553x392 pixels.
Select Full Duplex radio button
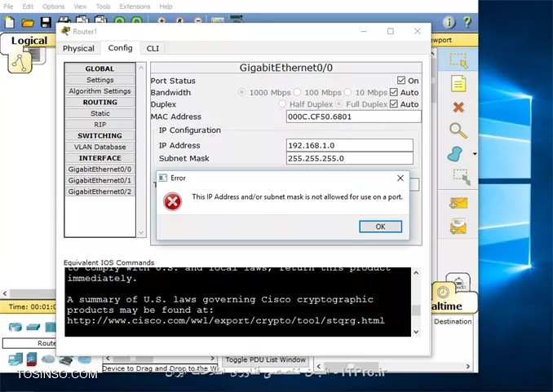tap(339, 104)
